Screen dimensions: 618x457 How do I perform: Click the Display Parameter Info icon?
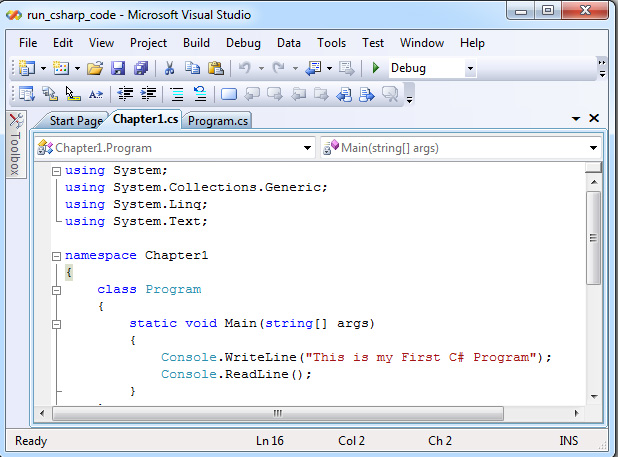pos(50,94)
